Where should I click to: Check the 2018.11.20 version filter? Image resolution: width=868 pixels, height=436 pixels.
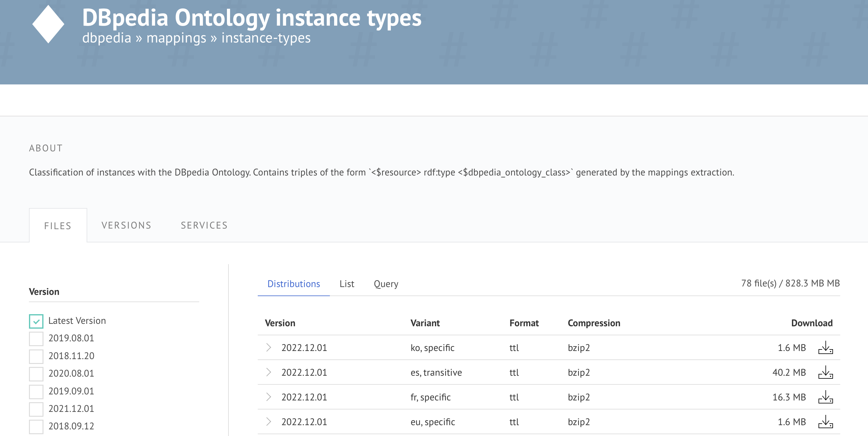coord(36,356)
